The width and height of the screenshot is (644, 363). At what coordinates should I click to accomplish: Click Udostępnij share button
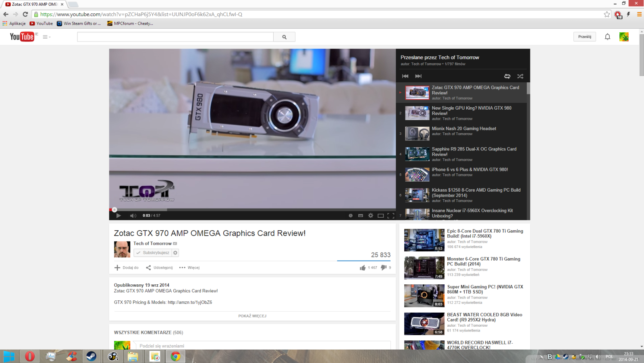[159, 268]
